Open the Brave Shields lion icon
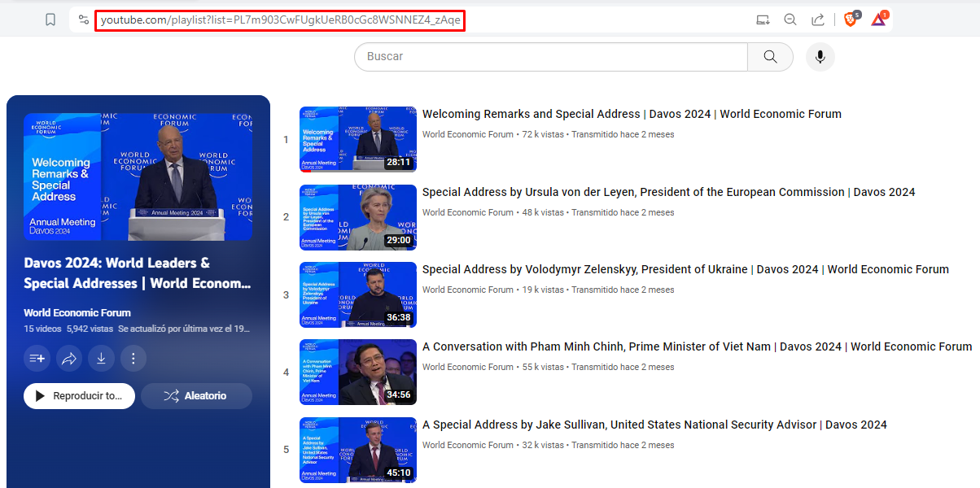 click(851, 20)
